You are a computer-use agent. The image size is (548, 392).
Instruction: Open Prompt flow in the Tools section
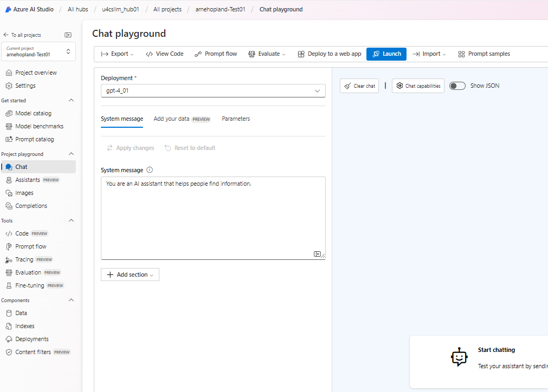pyautogui.click(x=31, y=246)
